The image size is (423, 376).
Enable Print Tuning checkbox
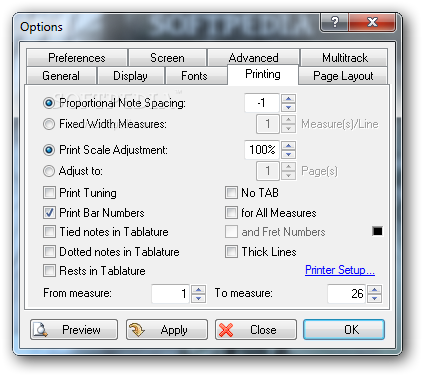coord(49,193)
